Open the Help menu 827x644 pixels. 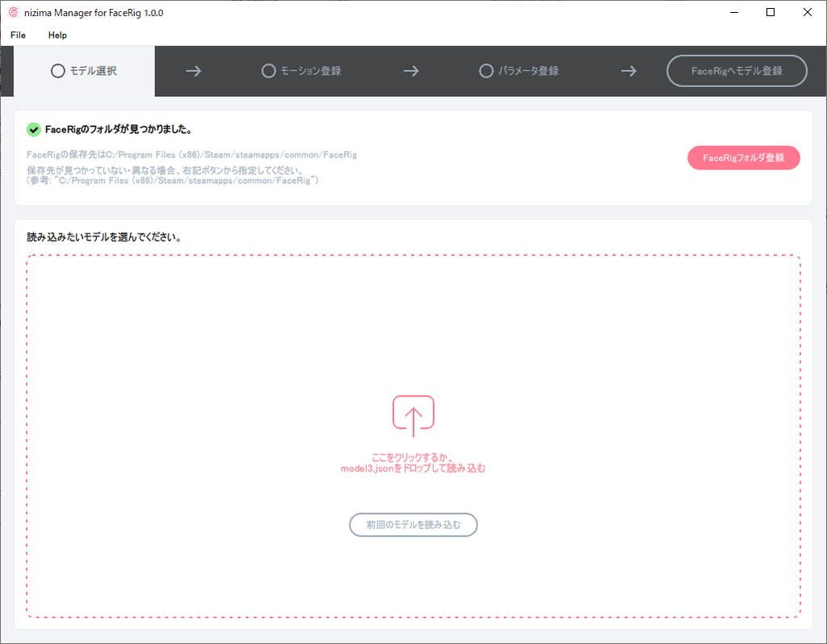[x=57, y=36]
